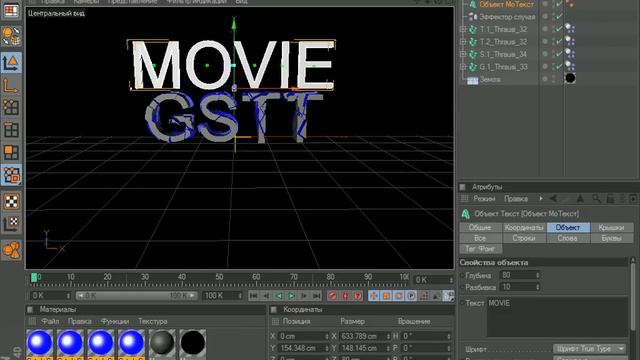Open the Слова tab
The image size is (640, 360).
[x=568, y=238]
